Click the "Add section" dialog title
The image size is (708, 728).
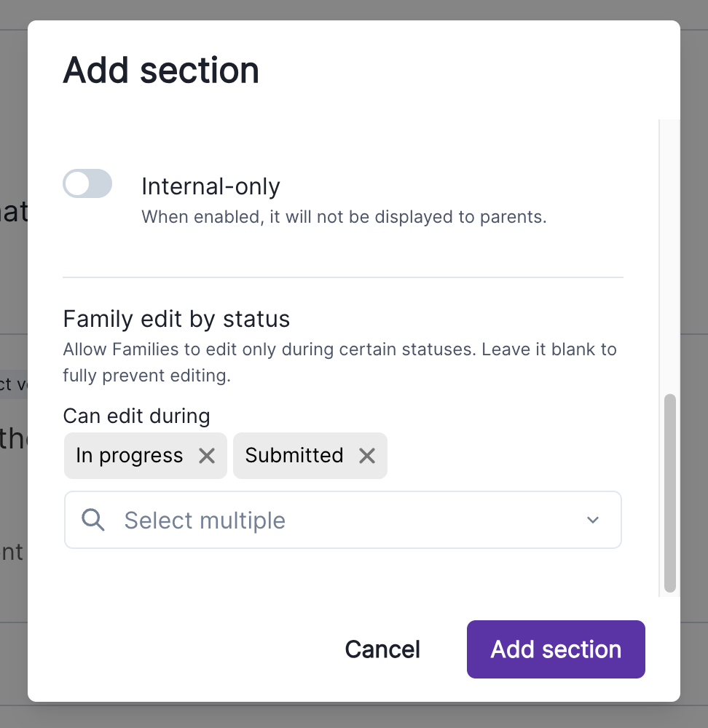point(161,71)
